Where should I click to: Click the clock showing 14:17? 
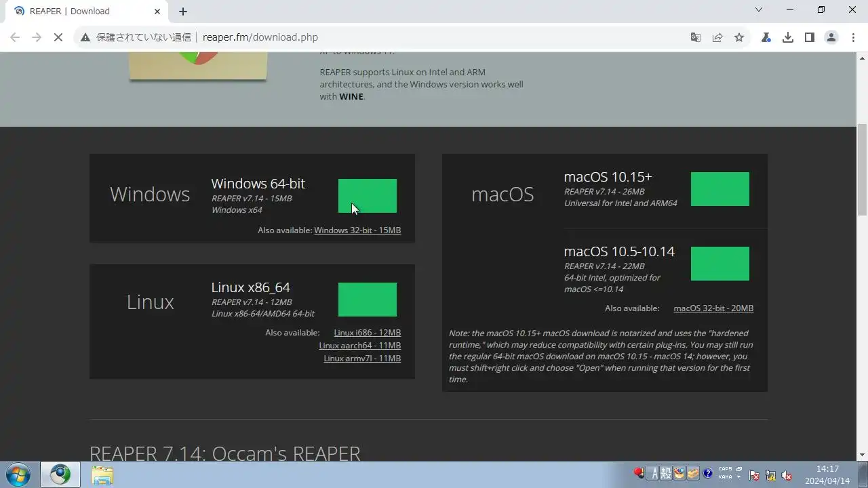827,469
